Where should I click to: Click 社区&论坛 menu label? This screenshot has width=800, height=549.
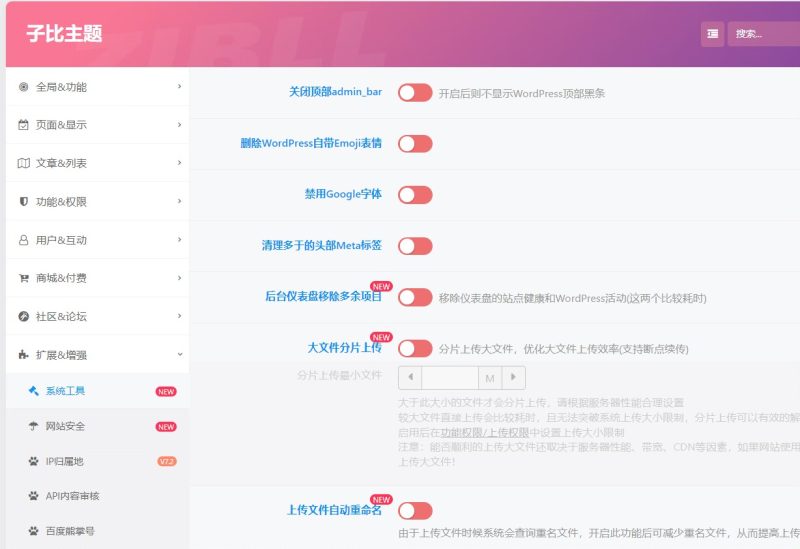pos(61,317)
